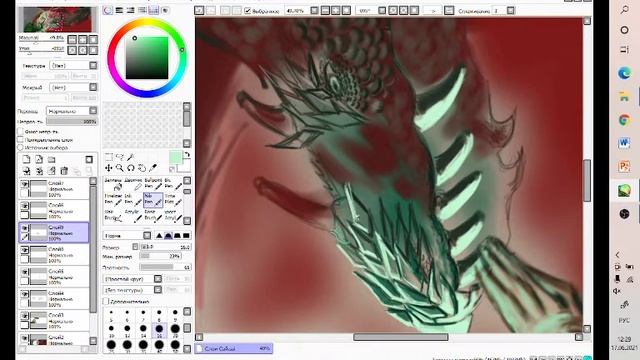
Task: Choose the Fineliner Pen brush
Action: click(x=113, y=200)
